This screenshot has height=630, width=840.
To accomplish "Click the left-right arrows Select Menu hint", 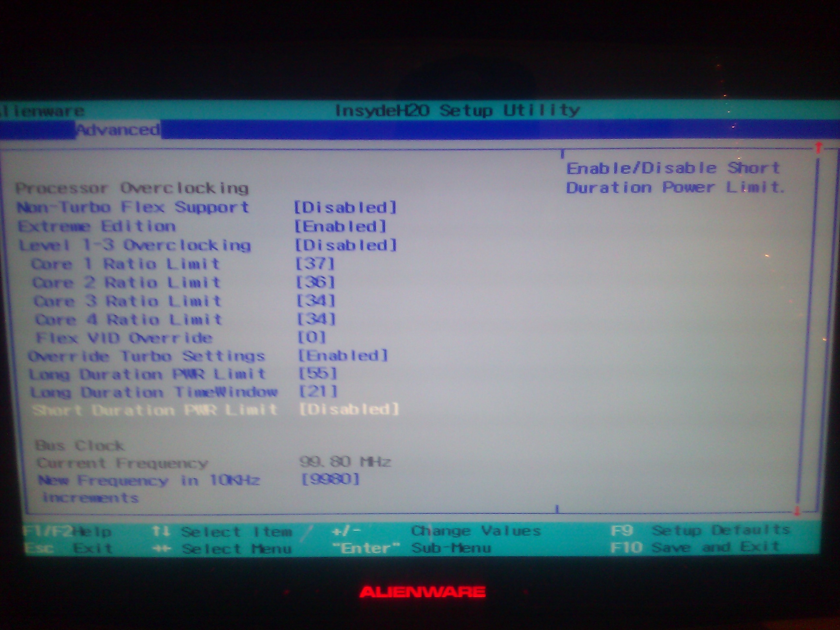I will click(222, 549).
